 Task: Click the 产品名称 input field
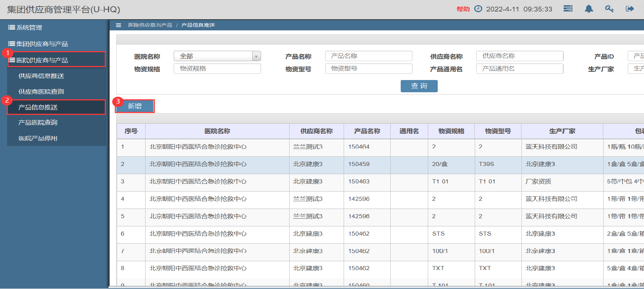pyautogui.click(x=369, y=56)
